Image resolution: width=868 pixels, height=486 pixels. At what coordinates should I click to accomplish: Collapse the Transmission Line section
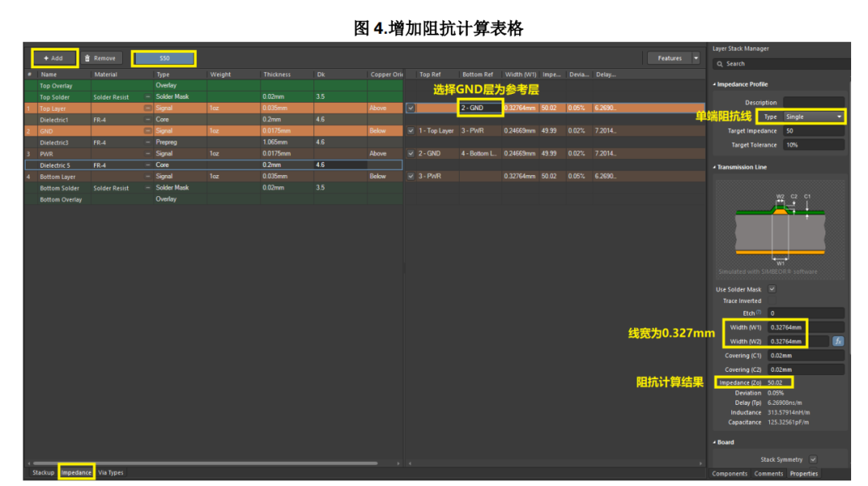(x=714, y=167)
